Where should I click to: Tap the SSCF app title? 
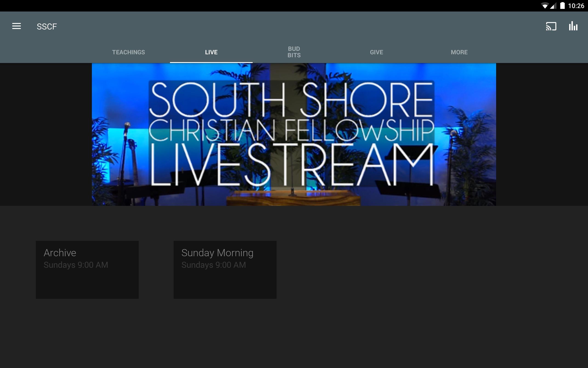(x=47, y=26)
